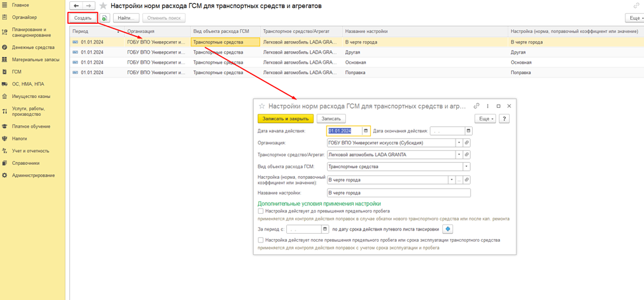Expand the Организация dropdown arrow

pyautogui.click(x=459, y=143)
